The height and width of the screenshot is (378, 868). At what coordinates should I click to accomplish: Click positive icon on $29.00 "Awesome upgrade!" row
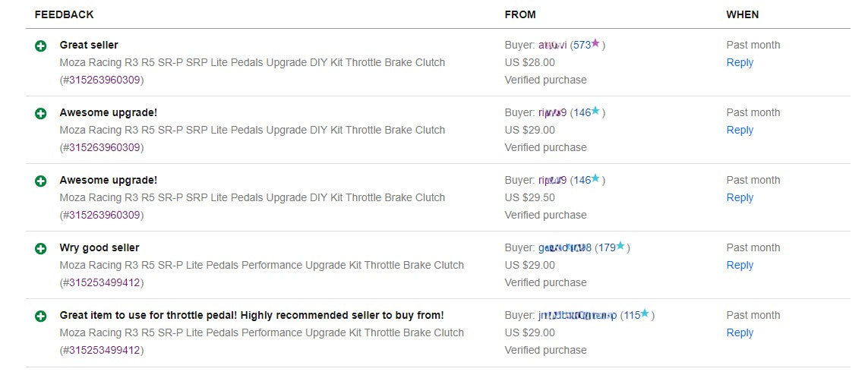tap(41, 113)
